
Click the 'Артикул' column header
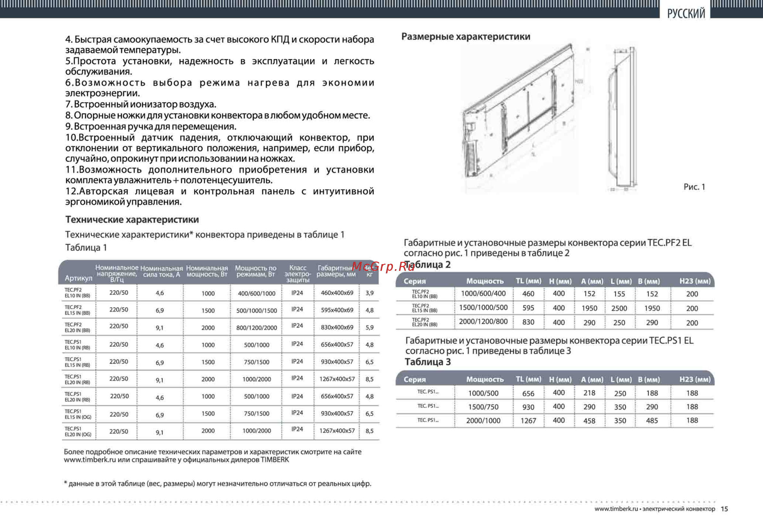[x=79, y=278]
